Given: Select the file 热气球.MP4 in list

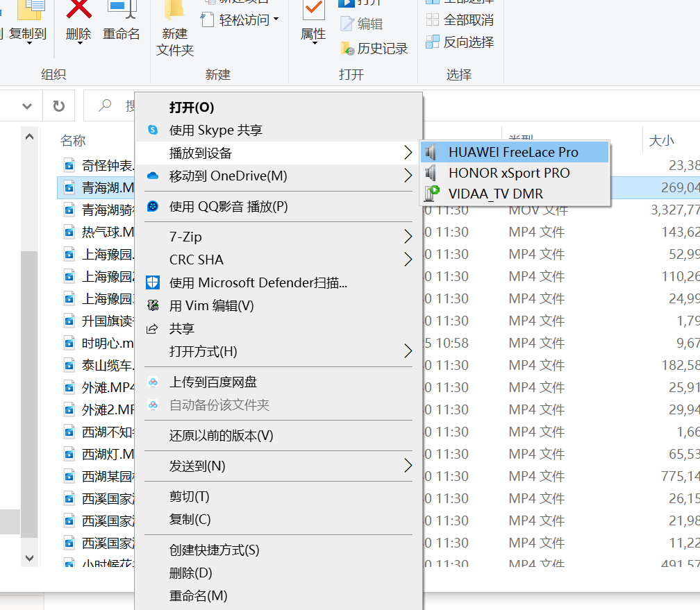Looking at the screenshot, I should pyautogui.click(x=108, y=232).
